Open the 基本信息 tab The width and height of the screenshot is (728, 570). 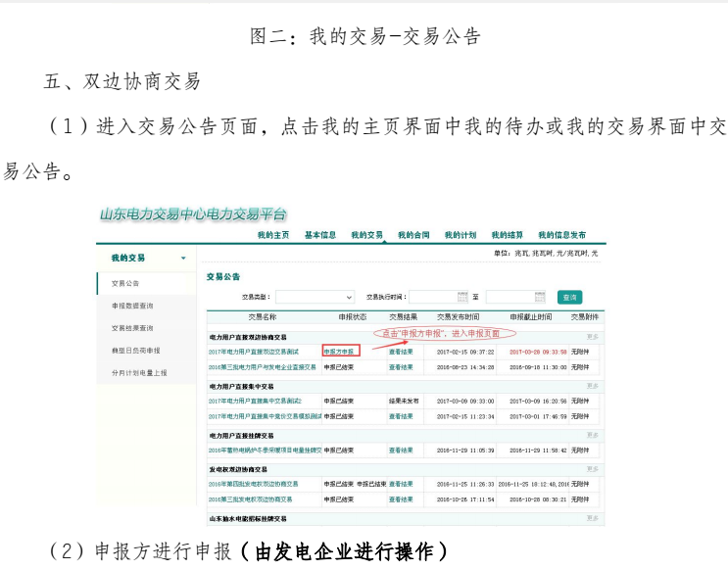click(319, 236)
